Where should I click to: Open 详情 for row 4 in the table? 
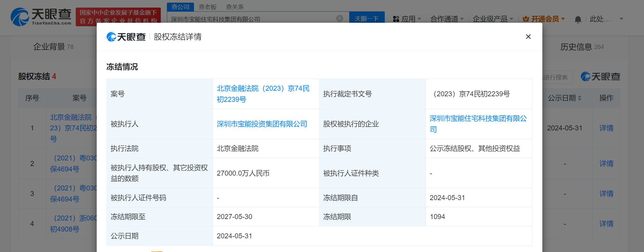(606, 224)
